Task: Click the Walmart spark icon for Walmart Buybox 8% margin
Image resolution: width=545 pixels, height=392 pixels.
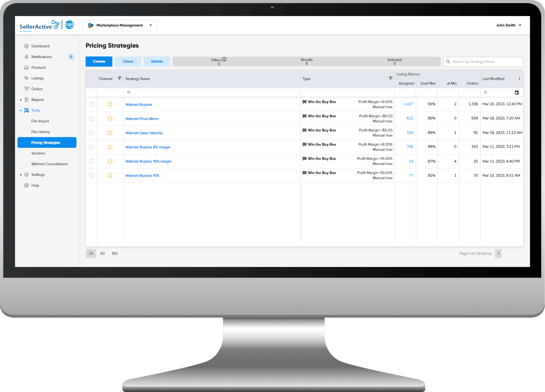Action: pyautogui.click(x=110, y=147)
